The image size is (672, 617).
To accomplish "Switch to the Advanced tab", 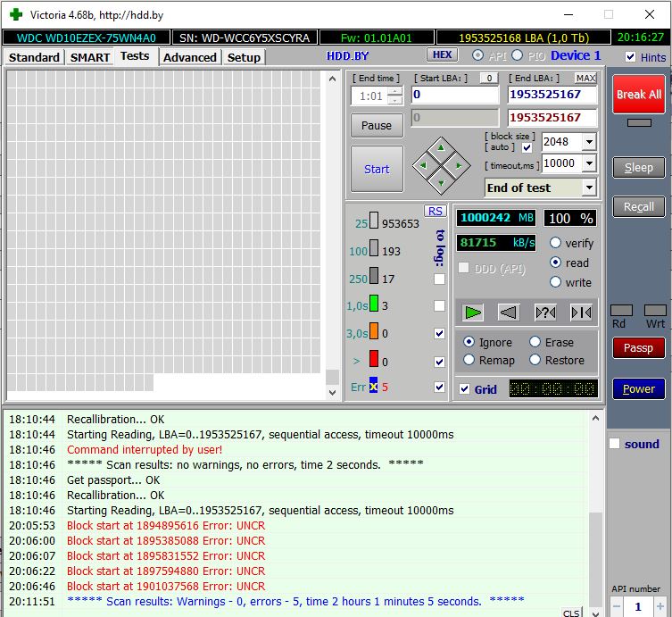I will click(x=190, y=57).
